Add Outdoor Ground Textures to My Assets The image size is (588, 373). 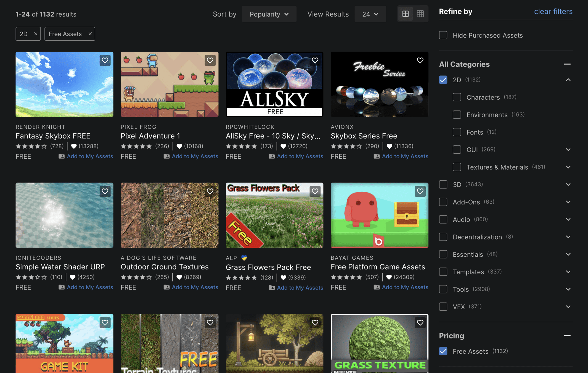coord(195,287)
